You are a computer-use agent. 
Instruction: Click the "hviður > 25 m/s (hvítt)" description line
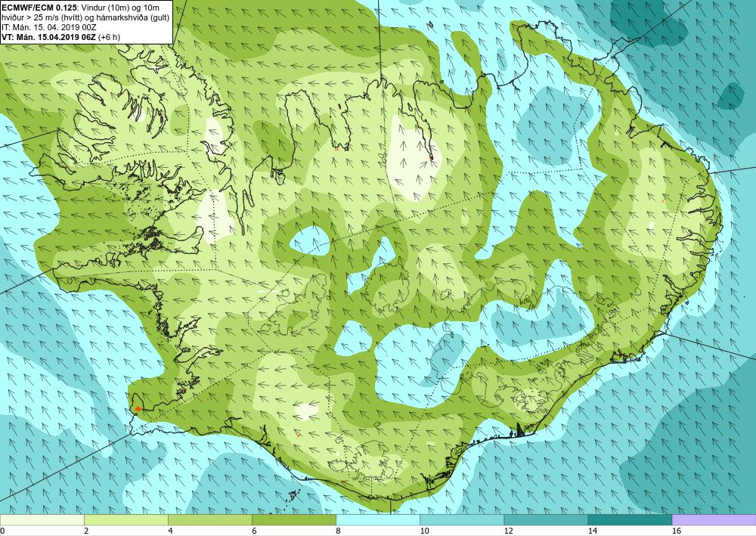pyautogui.click(x=85, y=17)
